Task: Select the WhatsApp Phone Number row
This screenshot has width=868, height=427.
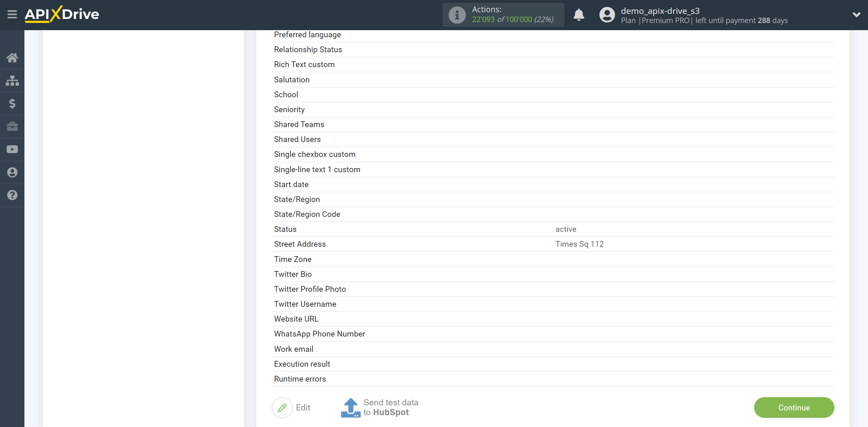Action: pyautogui.click(x=553, y=334)
